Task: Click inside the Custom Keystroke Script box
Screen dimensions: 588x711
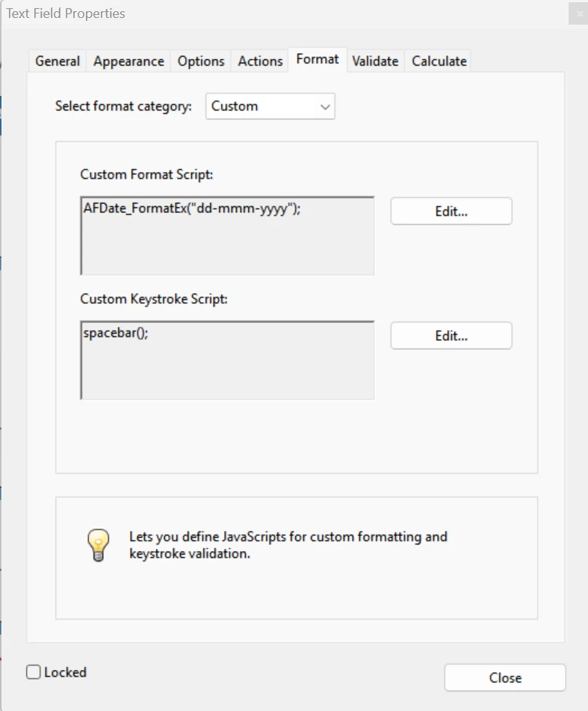Action: (x=227, y=360)
